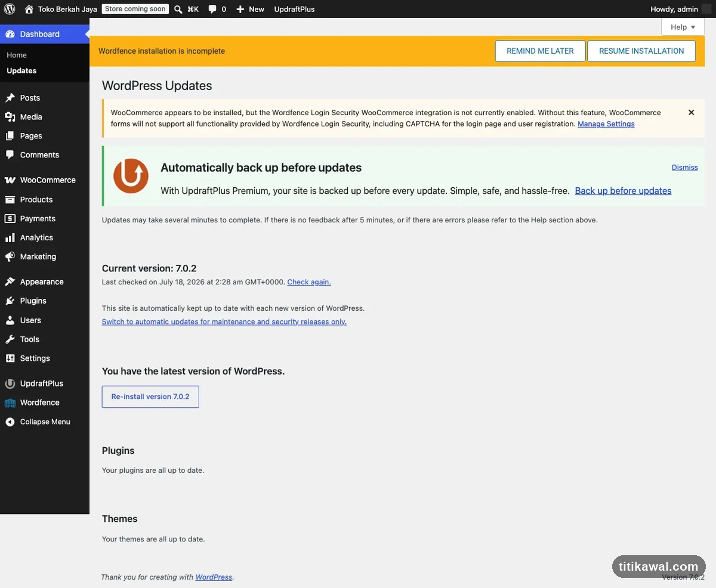
Task: Dismiss the WooCommerce Wordfence notice with X
Action: [x=691, y=112]
